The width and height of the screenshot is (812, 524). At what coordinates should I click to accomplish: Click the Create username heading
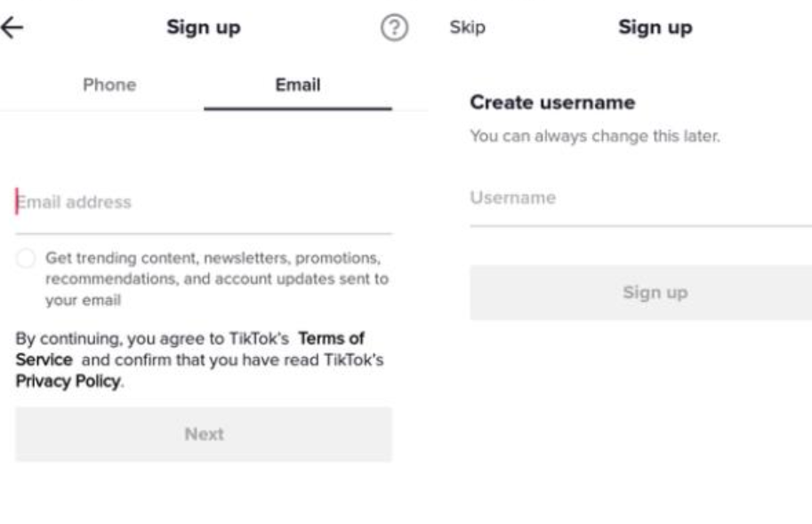tap(552, 103)
